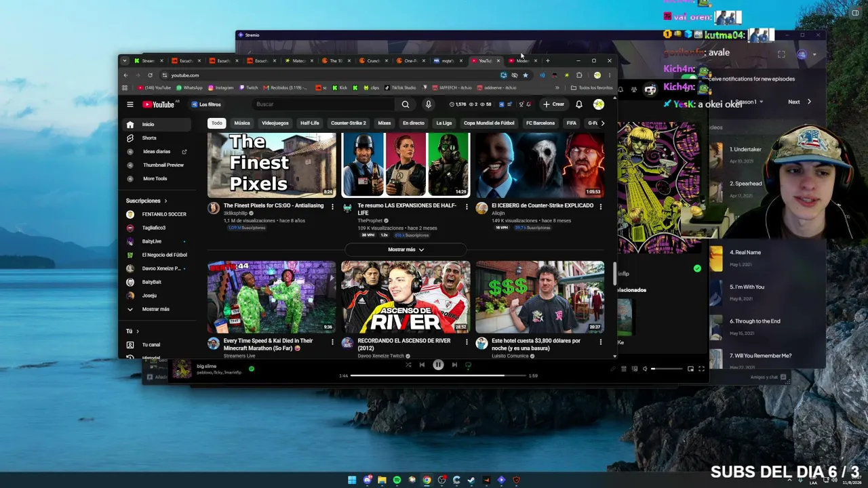Expand Mostrar más in subscriptions list
This screenshot has width=868, height=488.
point(156,309)
